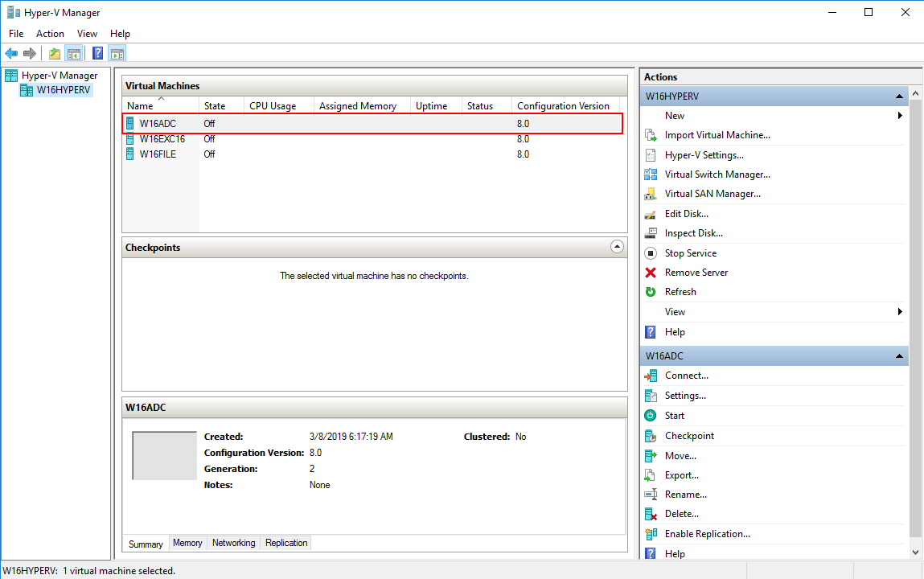Viewport: 924px width, 579px height.
Task: Expand the New submenu arrow
Action: [x=900, y=116]
